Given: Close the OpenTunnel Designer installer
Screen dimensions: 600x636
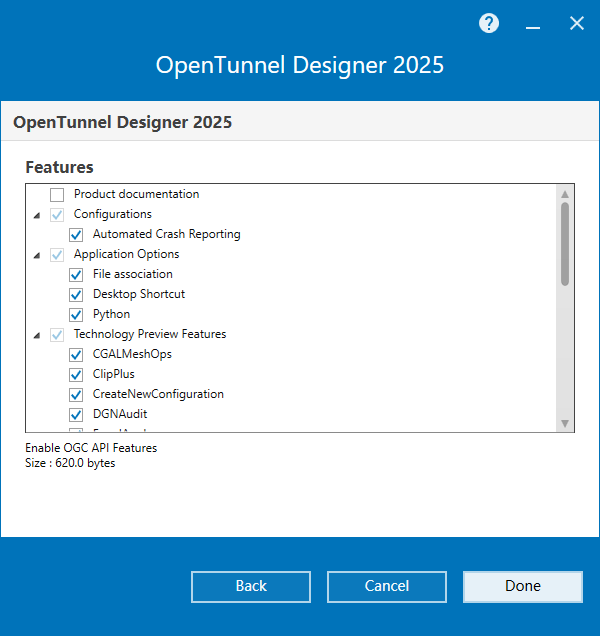Looking at the screenshot, I should click(576, 24).
